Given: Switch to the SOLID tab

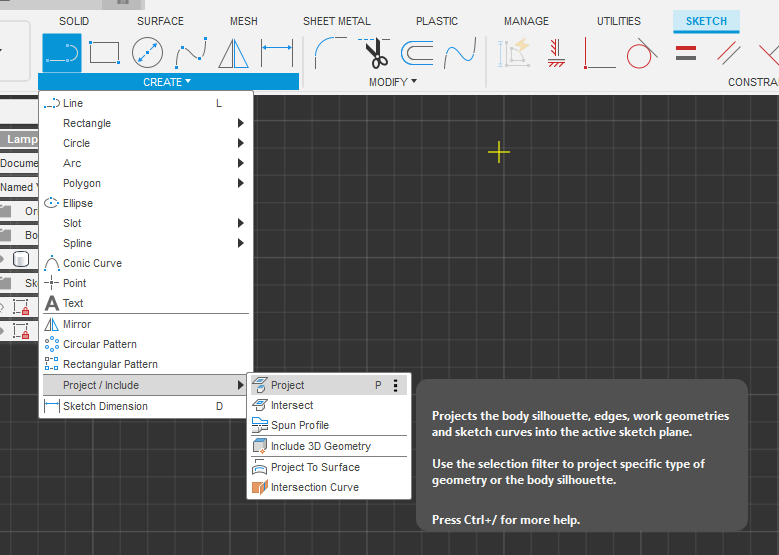Looking at the screenshot, I should click(74, 21).
